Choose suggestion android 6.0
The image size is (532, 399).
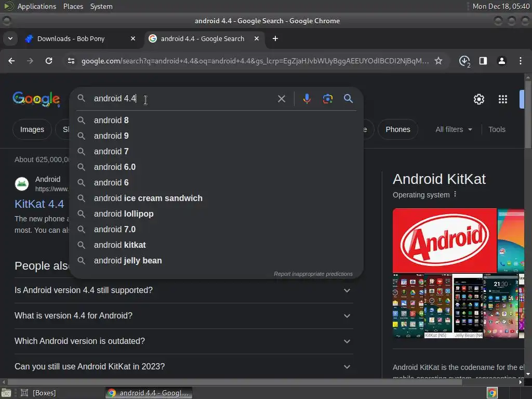217,167
